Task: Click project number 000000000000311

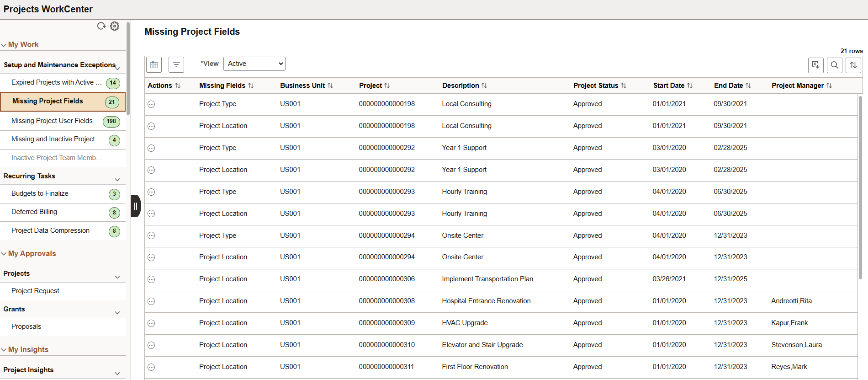Action: tap(386, 367)
